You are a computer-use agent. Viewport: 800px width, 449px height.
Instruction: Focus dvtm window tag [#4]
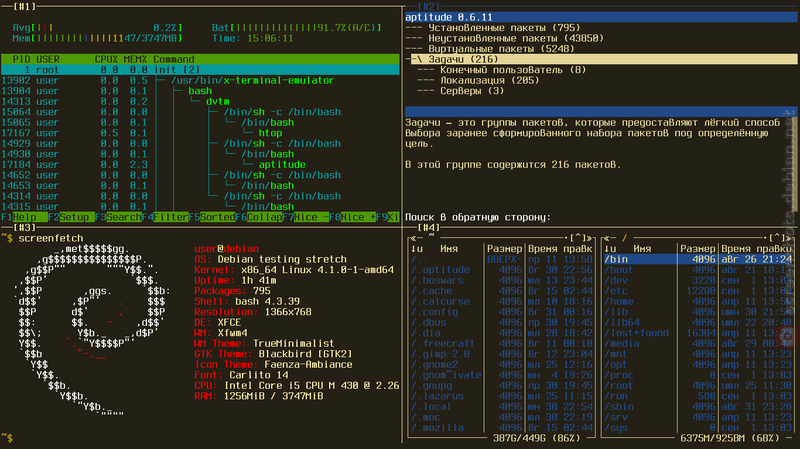coord(429,228)
